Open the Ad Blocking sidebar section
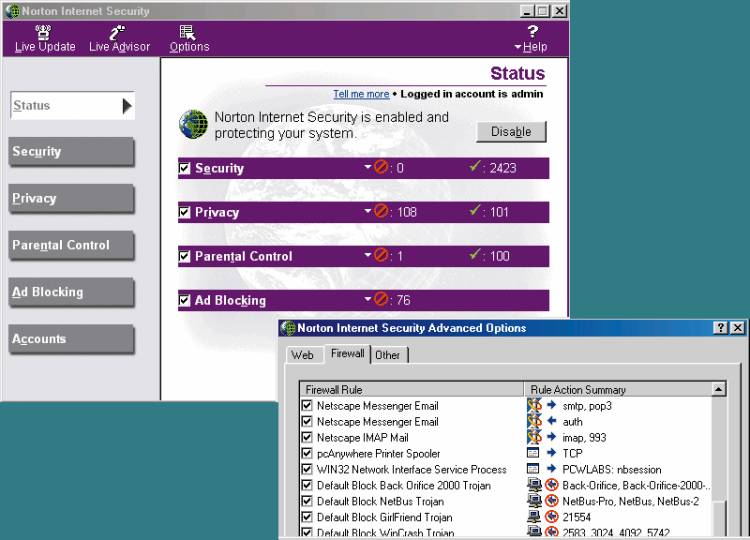 coord(71,292)
